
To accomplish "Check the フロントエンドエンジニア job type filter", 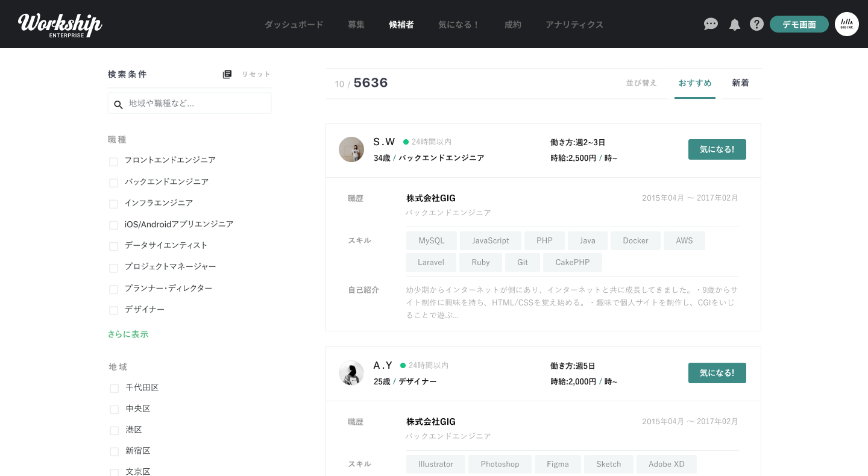I will pyautogui.click(x=113, y=161).
